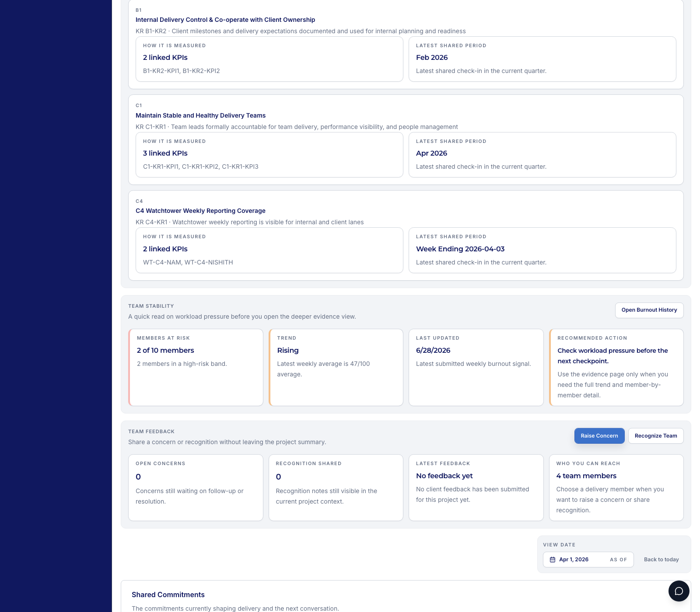Open the chat bubble widget
This screenshot has width=700, height=612.
click(679, 591)
